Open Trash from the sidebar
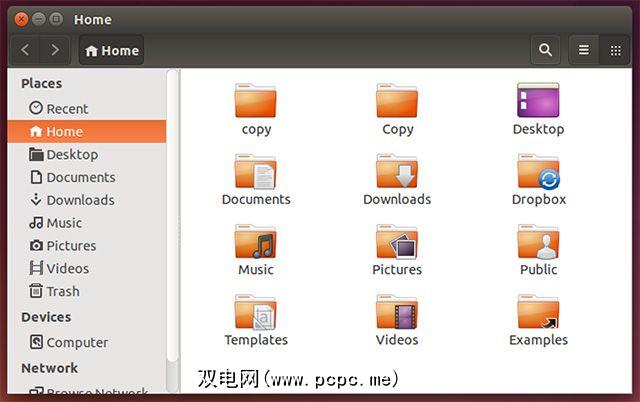Viewport: 640px width, 402px height. pos(87,291)
